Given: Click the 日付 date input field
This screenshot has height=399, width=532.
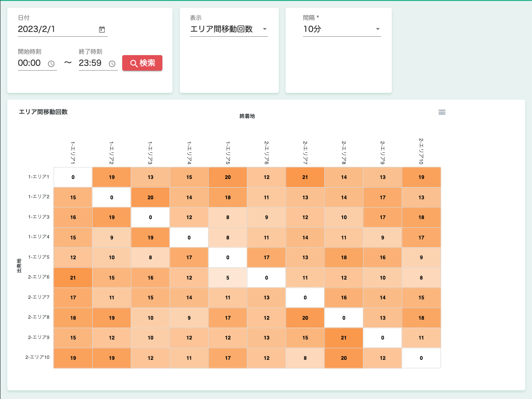Looking at the screenshot, I should pyautogui.click(x=57, y=29).
